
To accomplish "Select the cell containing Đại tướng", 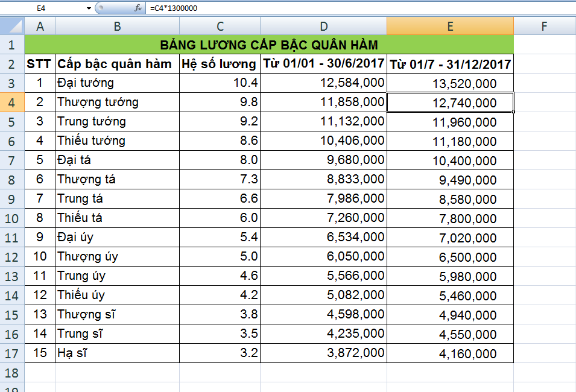I will pos(117,83).
